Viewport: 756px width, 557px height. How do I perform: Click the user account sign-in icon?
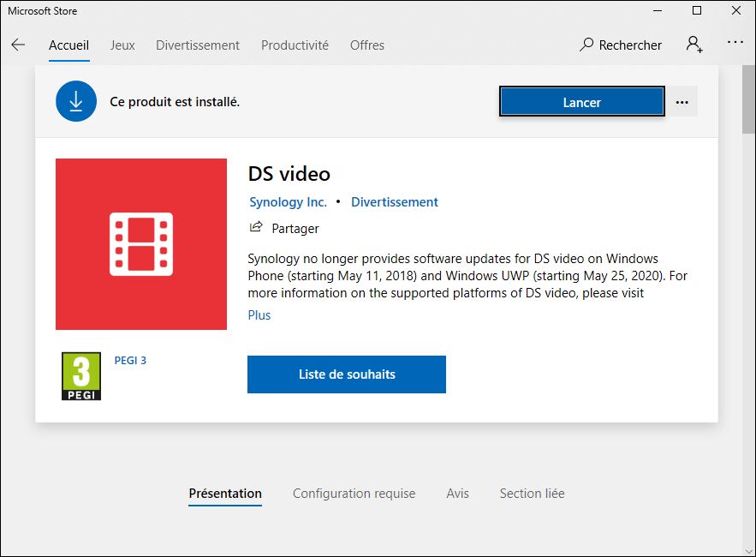coord(693,45)
